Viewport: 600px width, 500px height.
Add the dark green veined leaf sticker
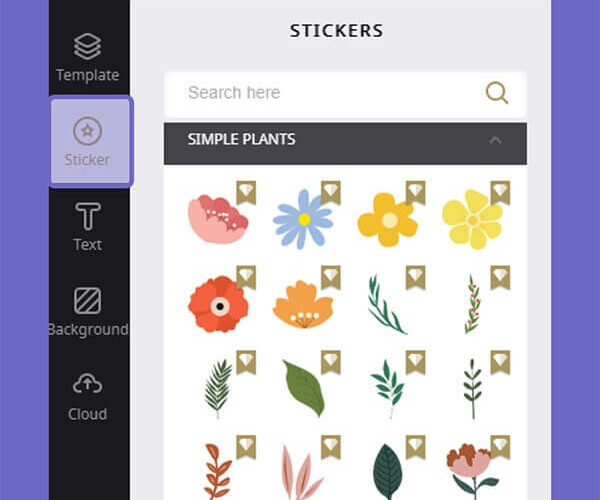coord(387,471)
